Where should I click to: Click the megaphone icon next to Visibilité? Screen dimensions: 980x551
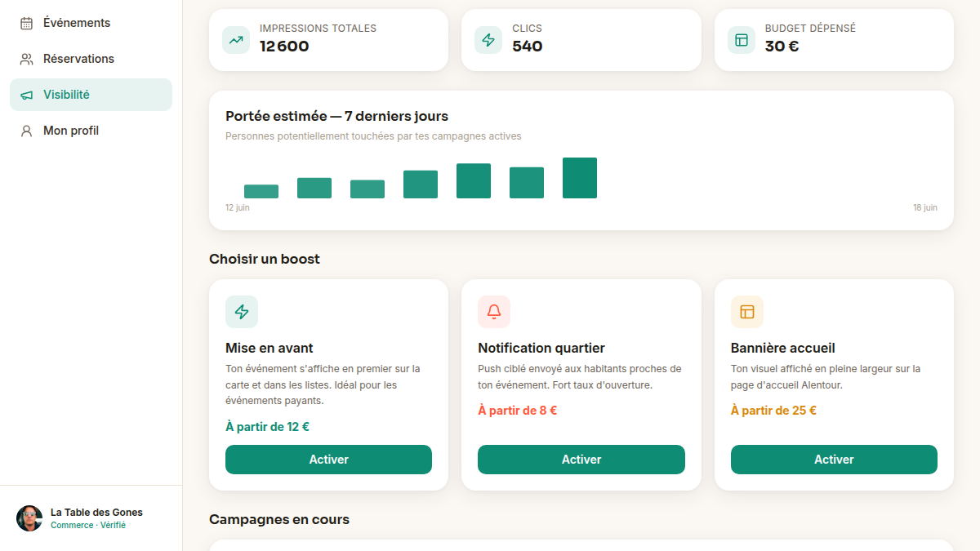[x=26, y=95]
